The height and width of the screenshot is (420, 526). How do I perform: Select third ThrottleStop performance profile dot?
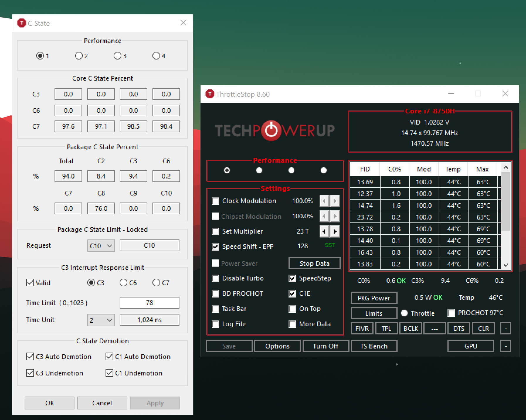pyautogui.click(x=291, y=170)
